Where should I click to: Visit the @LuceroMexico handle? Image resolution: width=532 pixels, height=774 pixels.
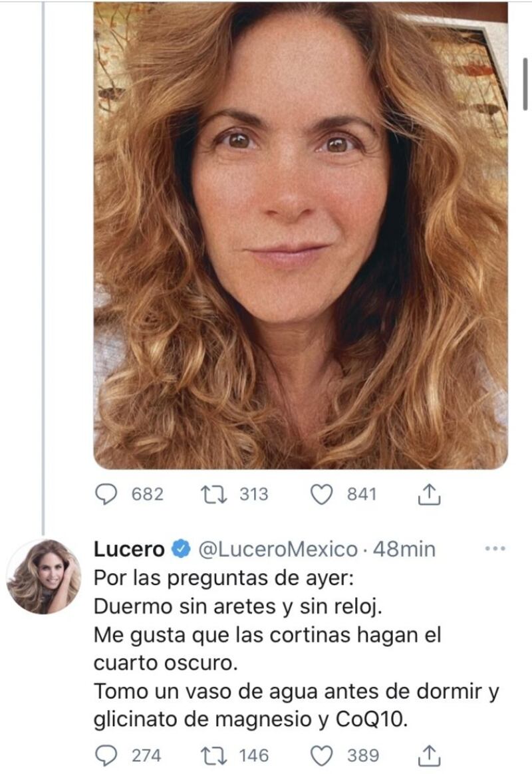(278, 549)
